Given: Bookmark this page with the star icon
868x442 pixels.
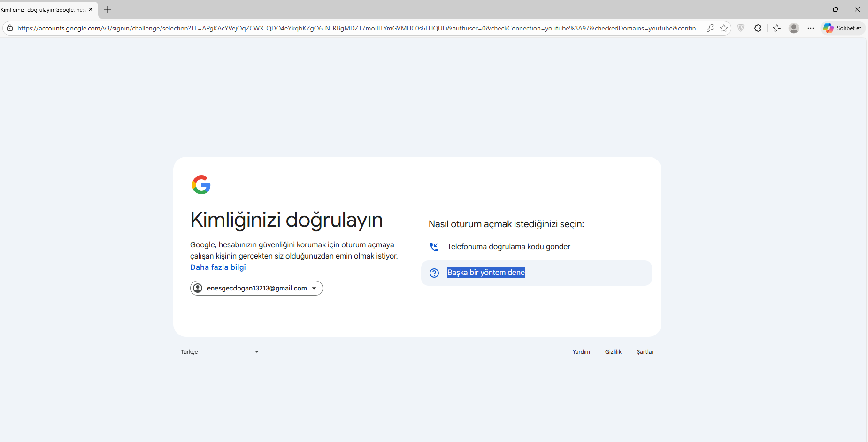Looking at the screenshot, I should click(x=724, y=28).
